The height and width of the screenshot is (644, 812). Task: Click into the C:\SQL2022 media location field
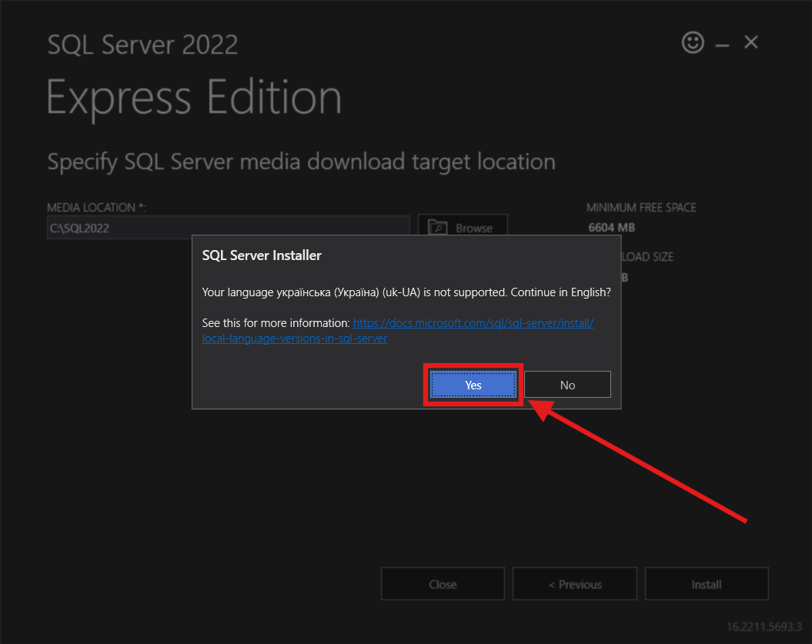pyautogui.click(x=228, y=229)
